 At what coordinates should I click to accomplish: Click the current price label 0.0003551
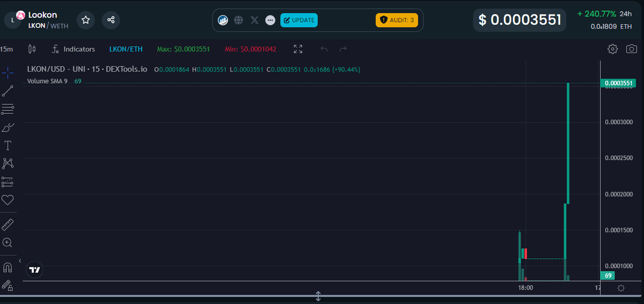click(618, 83)
